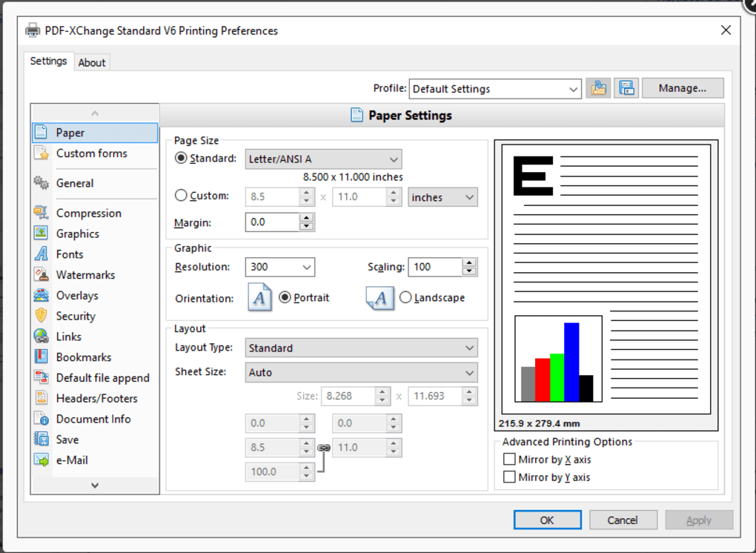Viewport: 756px width, 553px height.
Task: Increase the Scaling value with up arrow
Action: point(469,262)
